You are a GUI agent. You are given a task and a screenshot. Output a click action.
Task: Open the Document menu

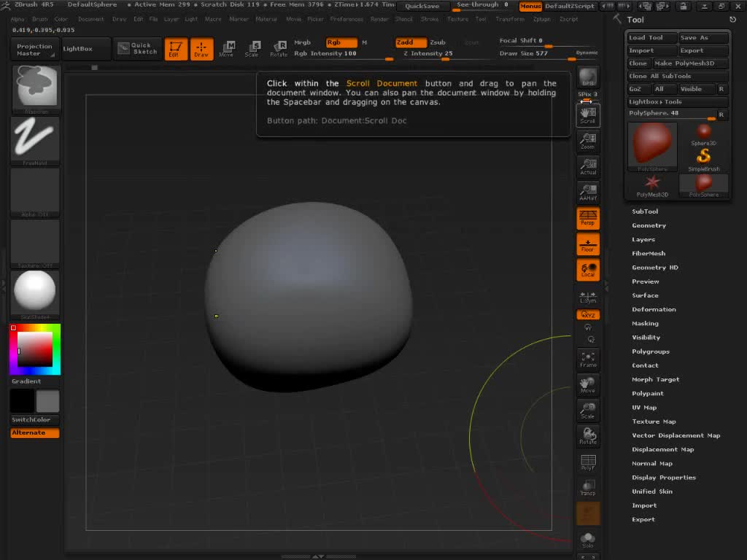point(90,19)
